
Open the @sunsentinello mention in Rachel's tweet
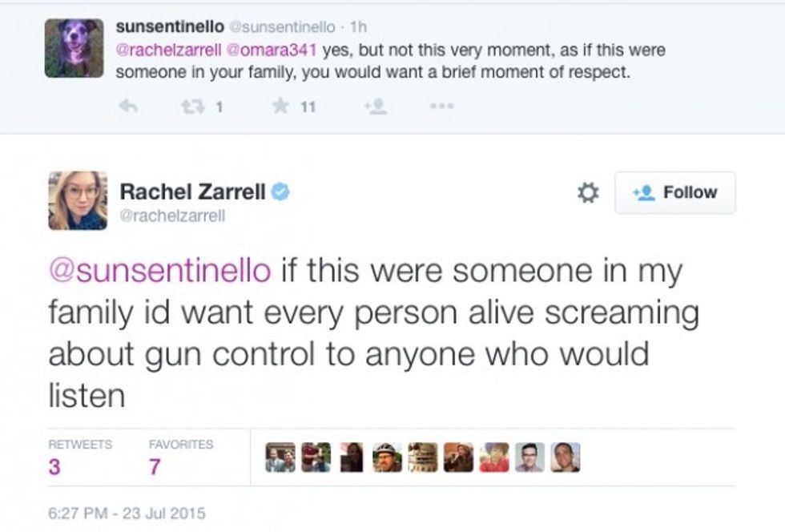point(160,271)
